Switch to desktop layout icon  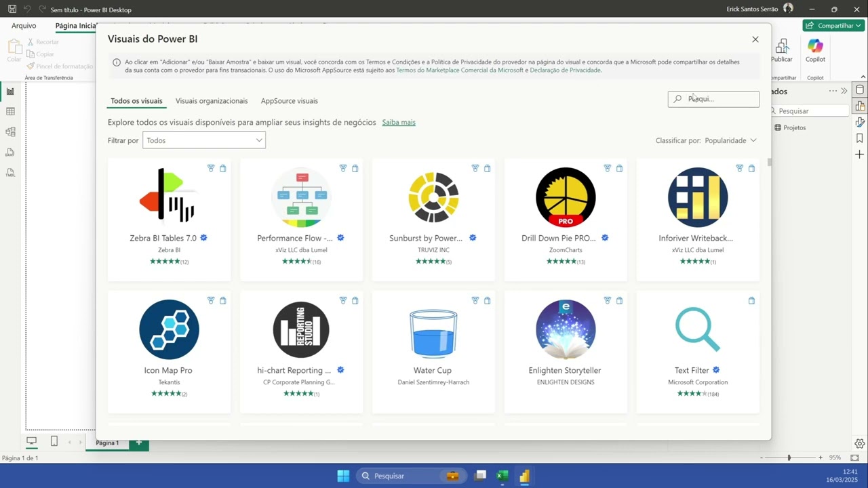(x=31, y=441)
